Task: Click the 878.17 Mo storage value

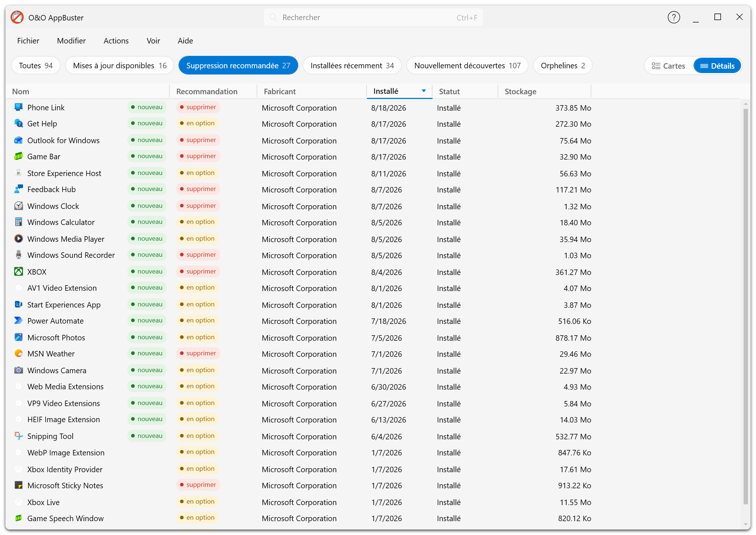Action: coord(573,338)
